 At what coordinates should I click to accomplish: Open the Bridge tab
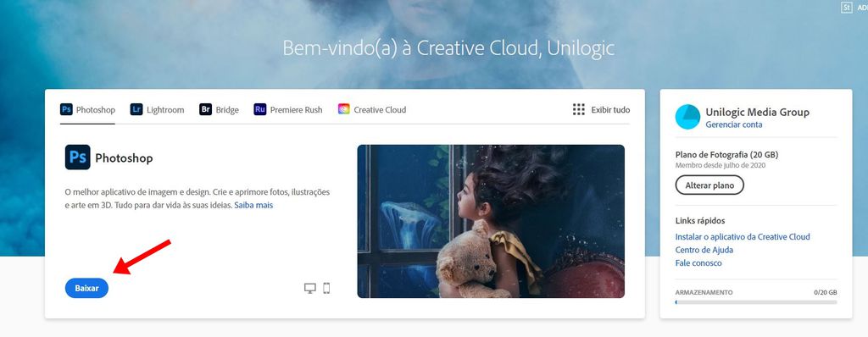pos(220,109)
